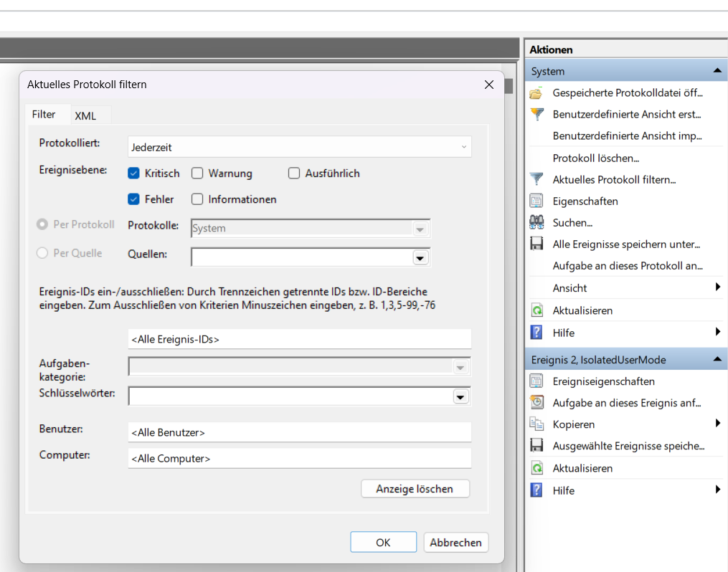Select the Filter tab
This screenshot has width=728, height=572.
pos(44,114)
